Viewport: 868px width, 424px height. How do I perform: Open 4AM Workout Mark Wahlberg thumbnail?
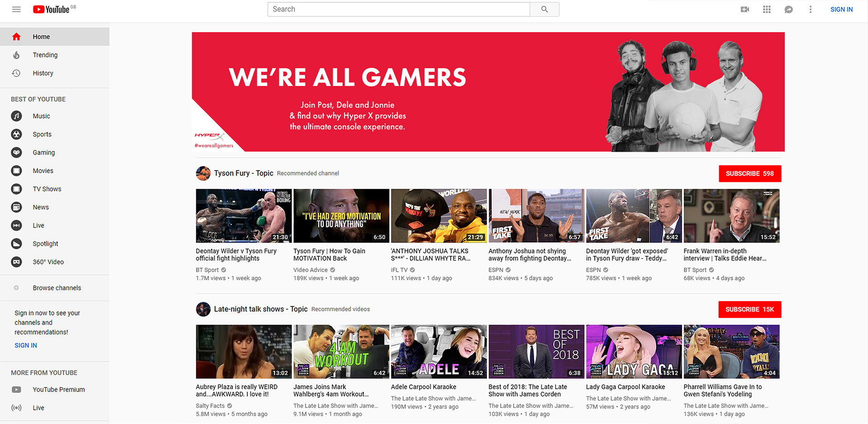(x=341, y=352)
